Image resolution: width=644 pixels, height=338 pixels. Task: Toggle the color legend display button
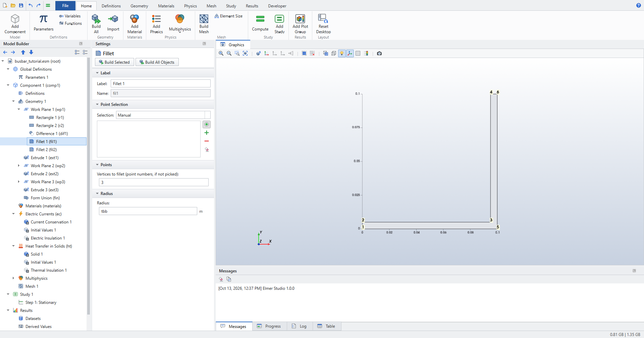pyautogui.click(x=366, y=53)
